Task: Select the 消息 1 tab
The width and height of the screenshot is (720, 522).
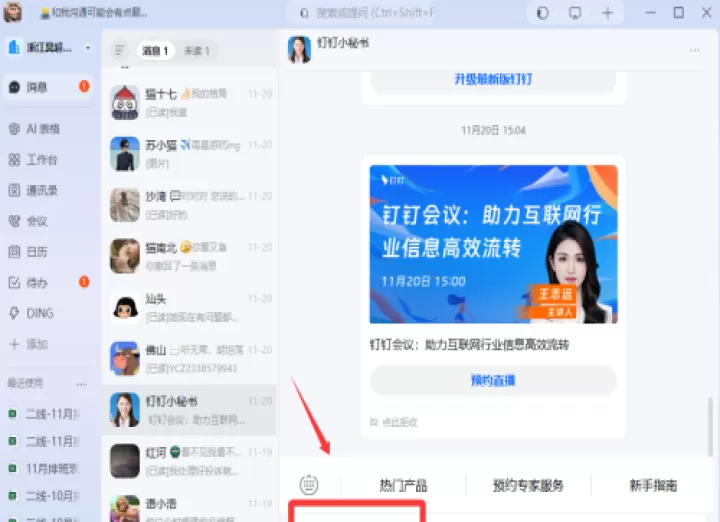Action: [x=155, y=51]
